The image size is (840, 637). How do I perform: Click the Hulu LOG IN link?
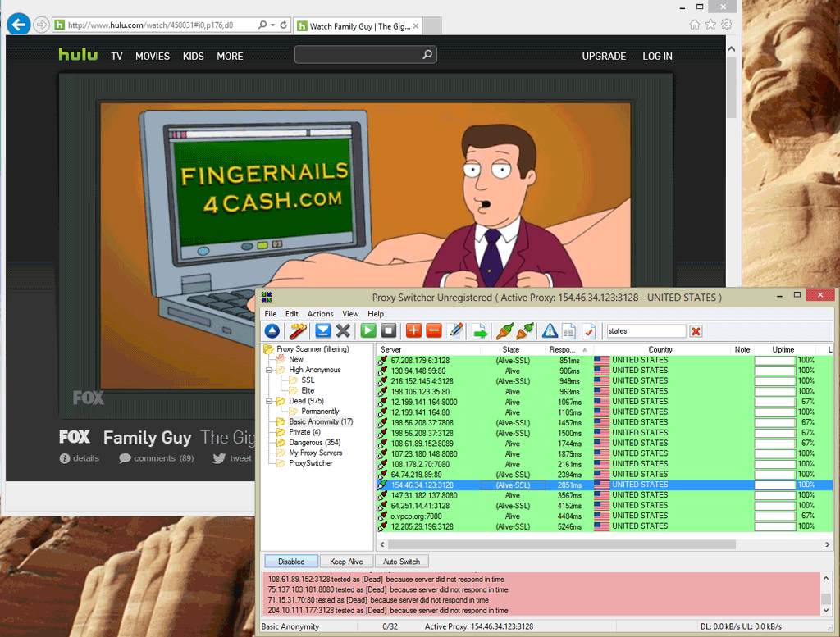(x=657, y=57)
